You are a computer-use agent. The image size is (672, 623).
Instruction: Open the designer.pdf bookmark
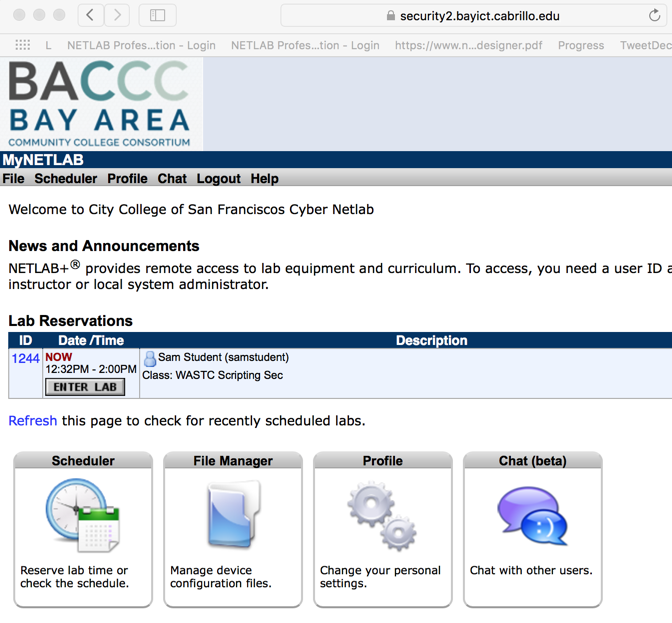[x=468, y=45]
